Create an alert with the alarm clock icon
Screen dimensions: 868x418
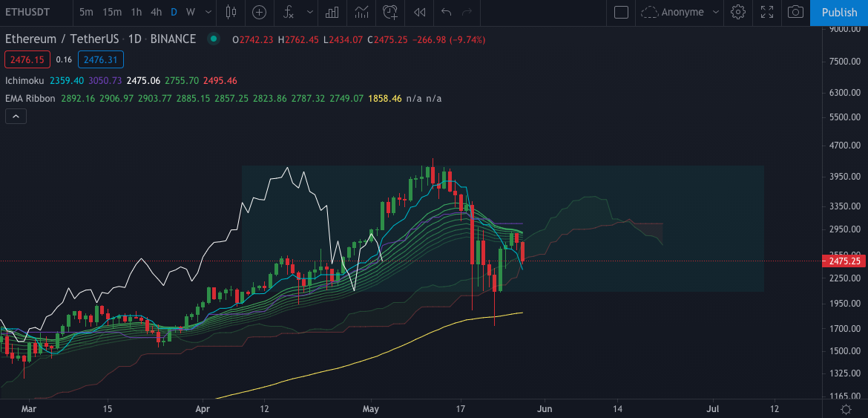(x=391, y=12)
